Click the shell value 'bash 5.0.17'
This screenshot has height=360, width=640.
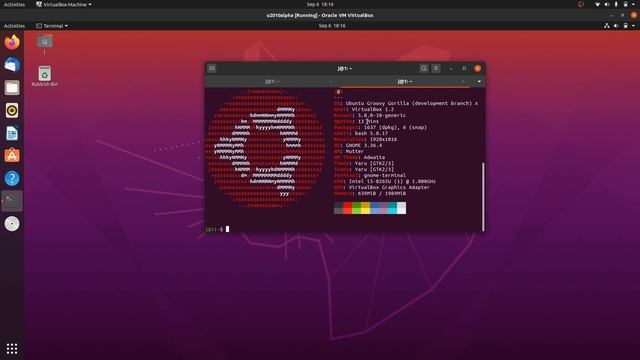pyautogui.click(x=371, y=133)
